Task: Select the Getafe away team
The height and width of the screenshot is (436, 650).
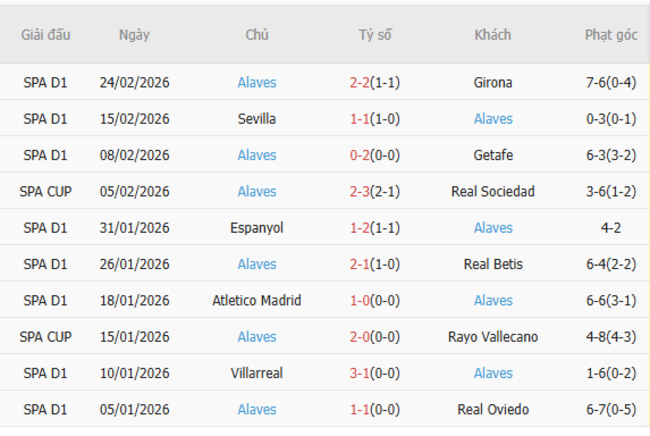Action: click(x=493, y=155)
